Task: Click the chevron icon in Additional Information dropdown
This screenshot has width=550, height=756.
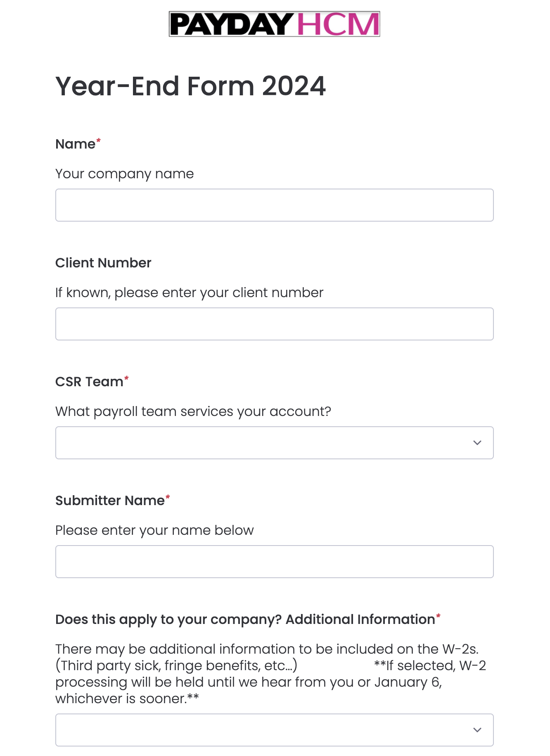Action: pyautogui.click(x=477, y=730)
